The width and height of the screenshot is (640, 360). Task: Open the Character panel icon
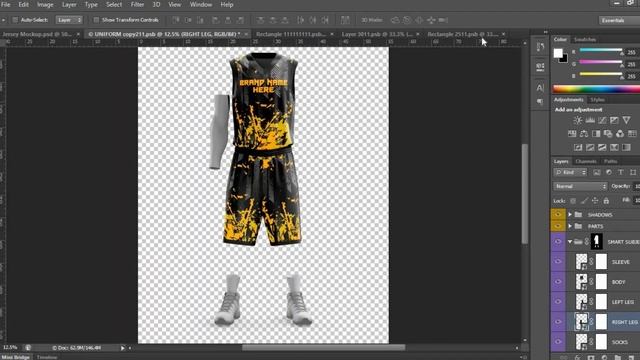(540, 88)
